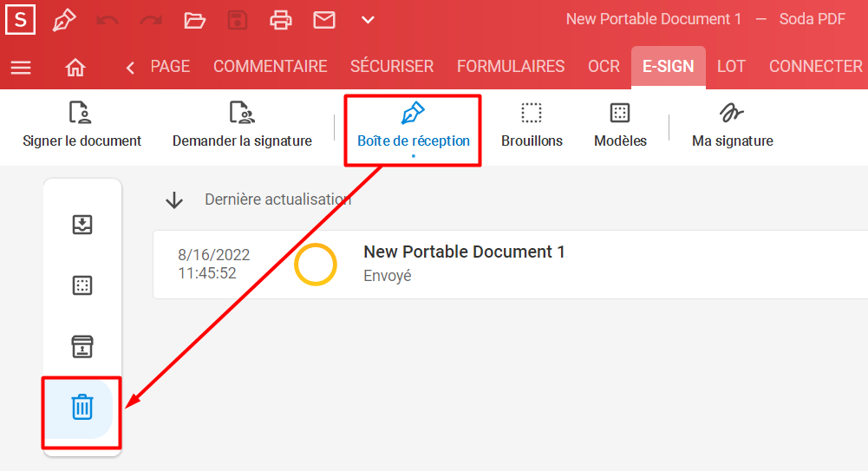This screenshot has height=471, width=868.
Task: Switch to the COMMENTAIRE tab
Action: point(271,67)
